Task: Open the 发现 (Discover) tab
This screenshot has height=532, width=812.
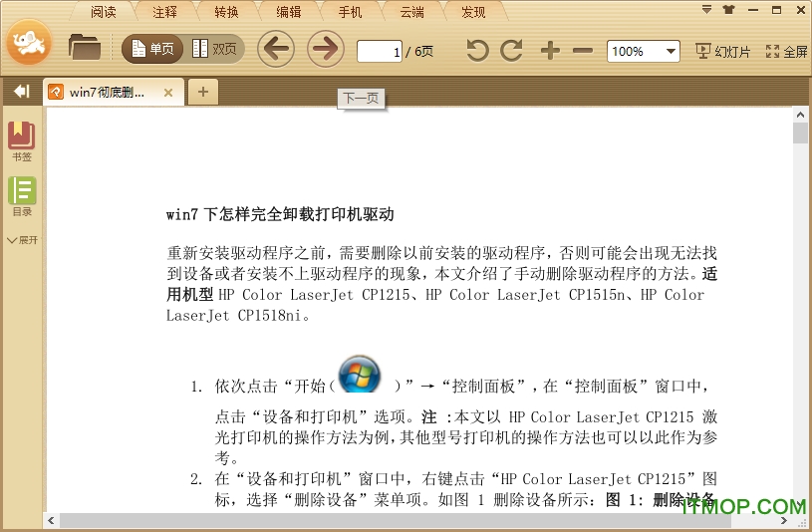Action: (473, 11)
